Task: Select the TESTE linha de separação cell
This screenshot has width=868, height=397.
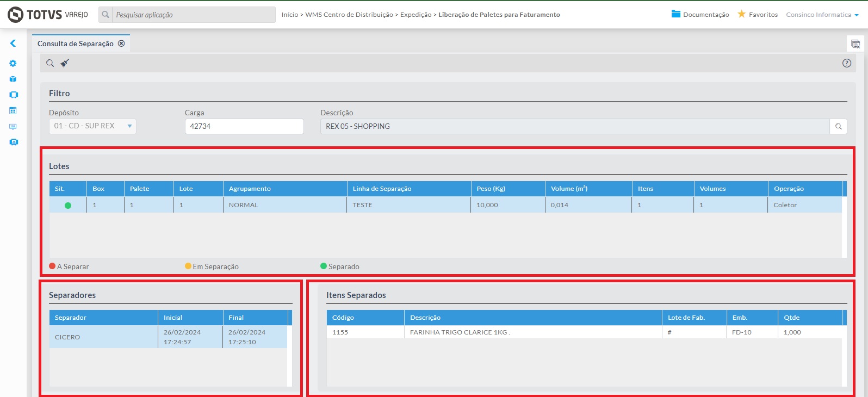Action: coord(409,205)
